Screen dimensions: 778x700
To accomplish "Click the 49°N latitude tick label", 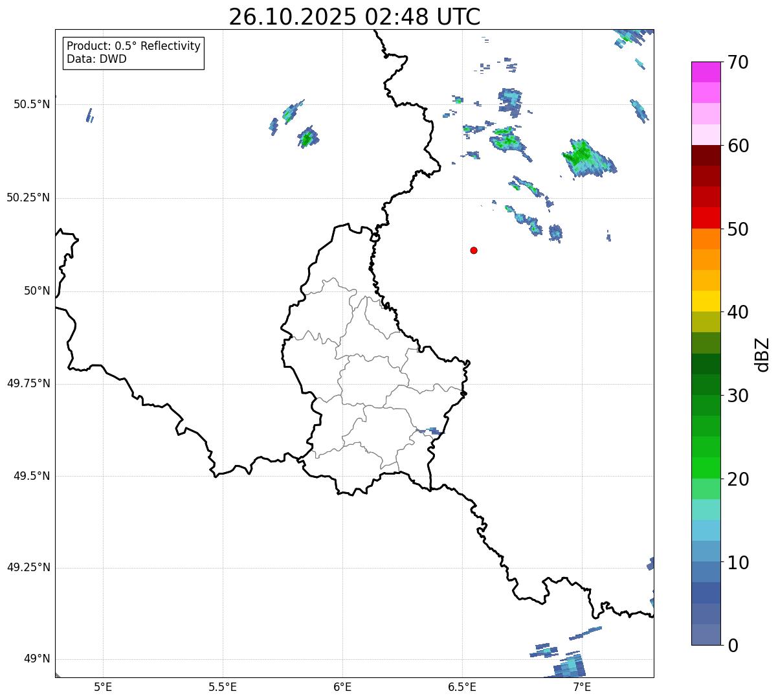I will click(x=37, y=659).
